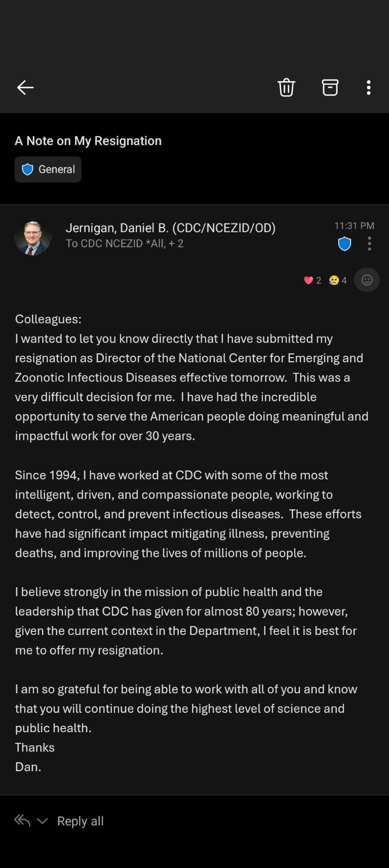
Task: Archive the resignation email
Action: tap(330, 88)
